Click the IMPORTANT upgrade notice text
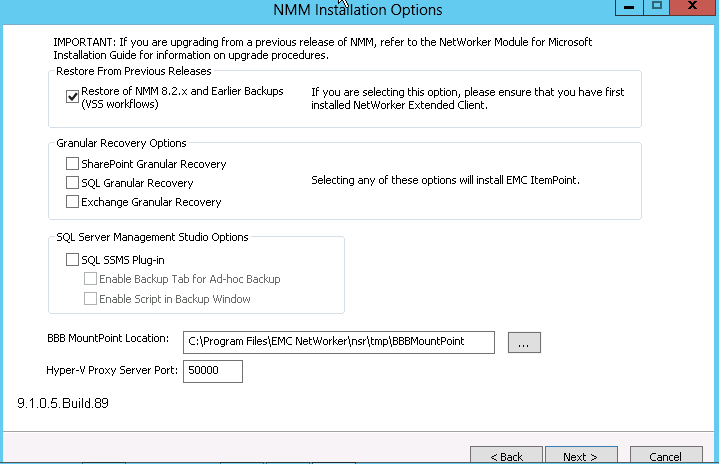The image size is (719, 464). tap(322, 49)
